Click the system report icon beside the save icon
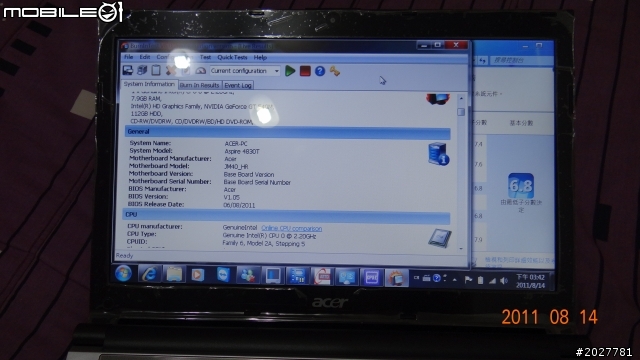 tap(142, 70)
